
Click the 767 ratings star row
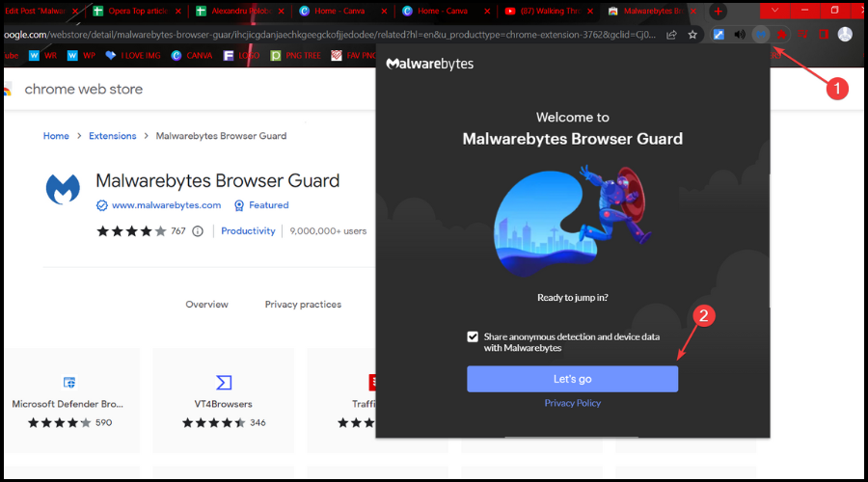coord(131,231)
